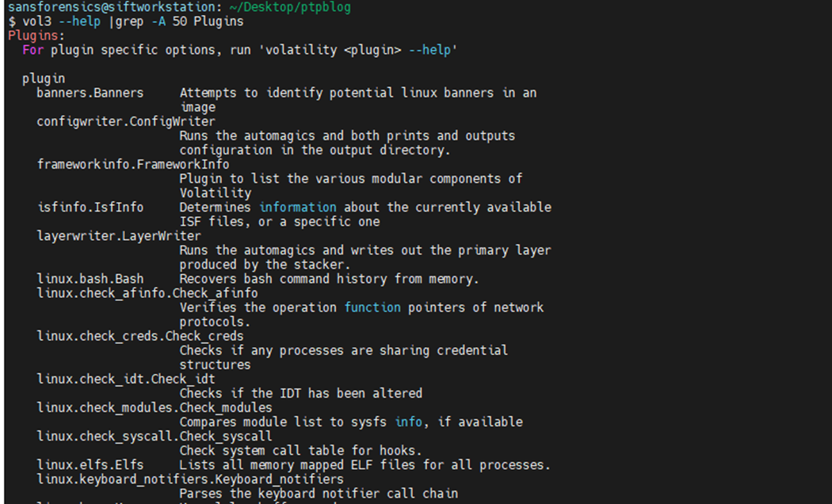Click the linux.bash.Bash plugin name
832x504 pixels.
[x=90, y=279]
